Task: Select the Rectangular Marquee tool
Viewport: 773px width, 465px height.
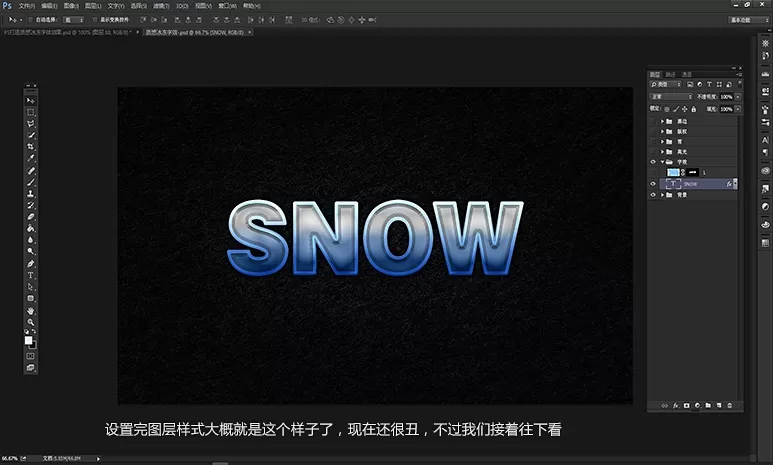Action: pyautogui.click(x=31, y=112)
